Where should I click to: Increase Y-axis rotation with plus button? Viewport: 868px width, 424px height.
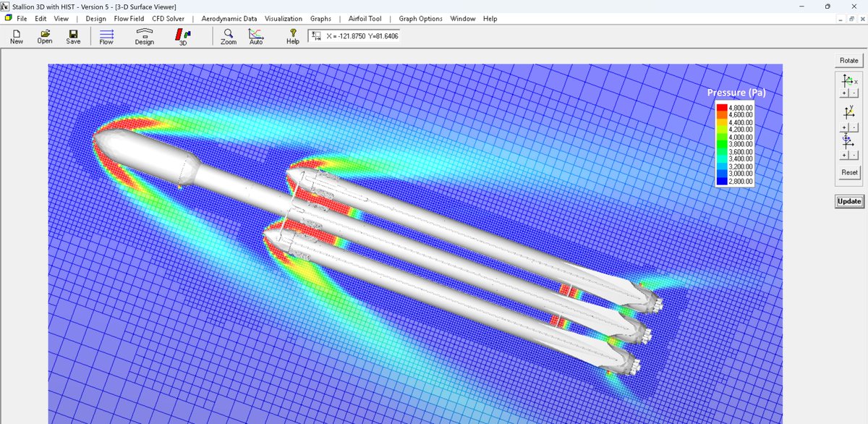(844, 126)
